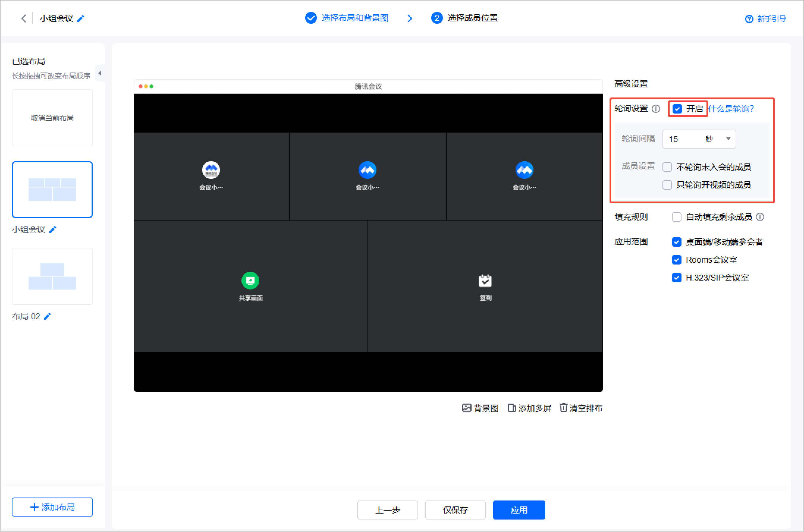This screenshot has height=532, width=804.
Task: Rename 小组会议 layout via the pencil under its thumbnail
Action: (x=53, y=230)
